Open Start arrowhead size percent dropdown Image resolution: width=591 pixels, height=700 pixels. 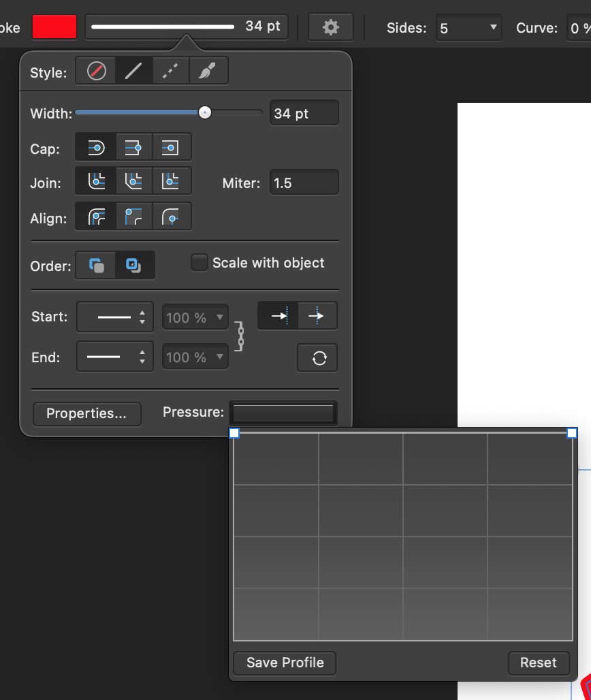[195, 317]
